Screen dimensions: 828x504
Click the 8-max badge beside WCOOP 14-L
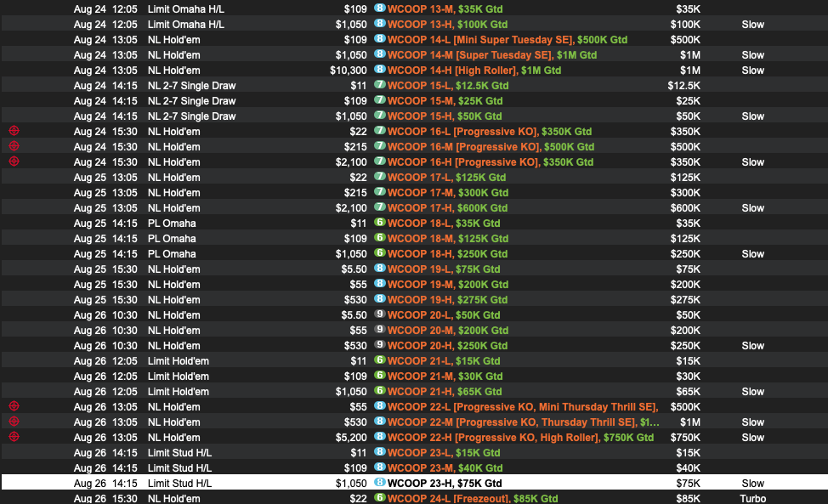(x=380, y=38)
